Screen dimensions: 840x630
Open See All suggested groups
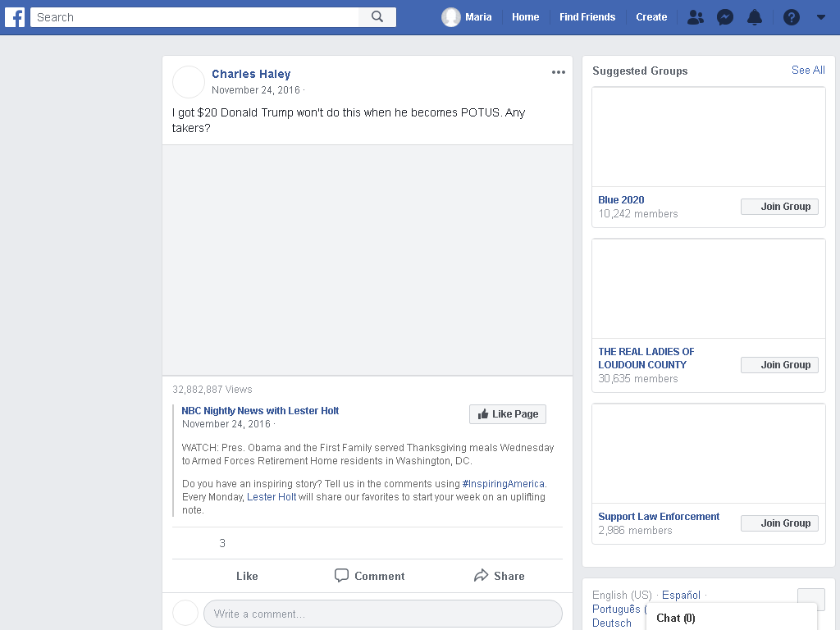pyautogui.click(x=808, y=71)
